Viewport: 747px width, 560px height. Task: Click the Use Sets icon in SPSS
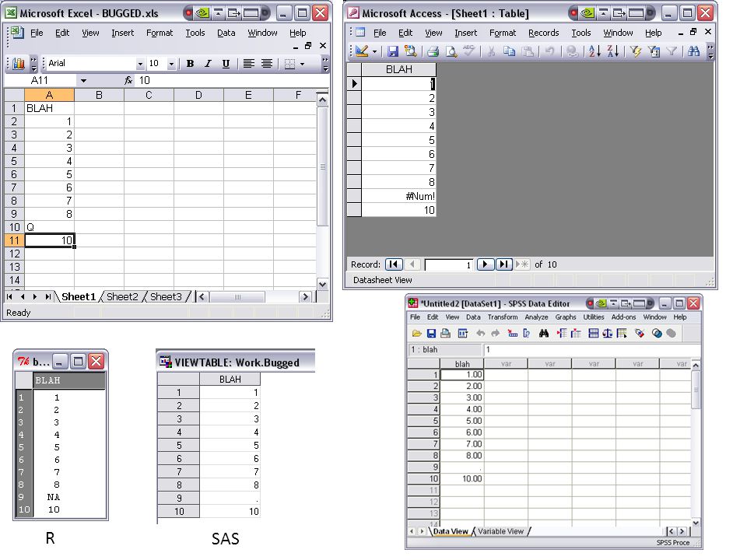click(657, 334)
